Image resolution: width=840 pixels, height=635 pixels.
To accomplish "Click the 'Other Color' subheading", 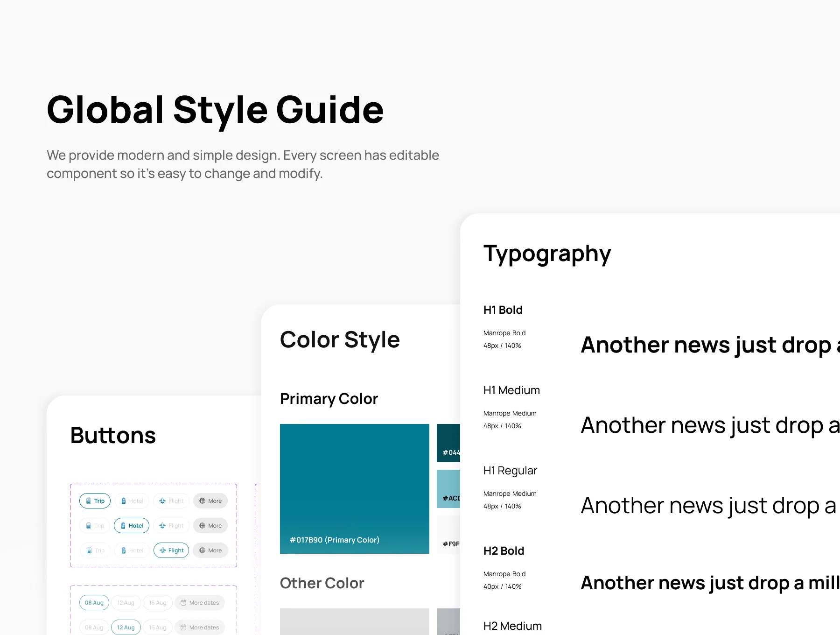I will point(322,583).
